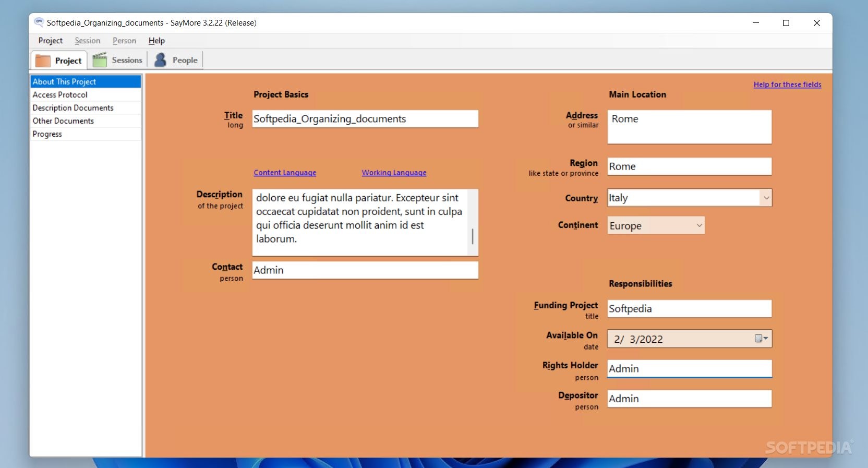Viewport: 868px width, 468px height.
Task: Select Other Documents in sidebar
Action: point(86,121)
